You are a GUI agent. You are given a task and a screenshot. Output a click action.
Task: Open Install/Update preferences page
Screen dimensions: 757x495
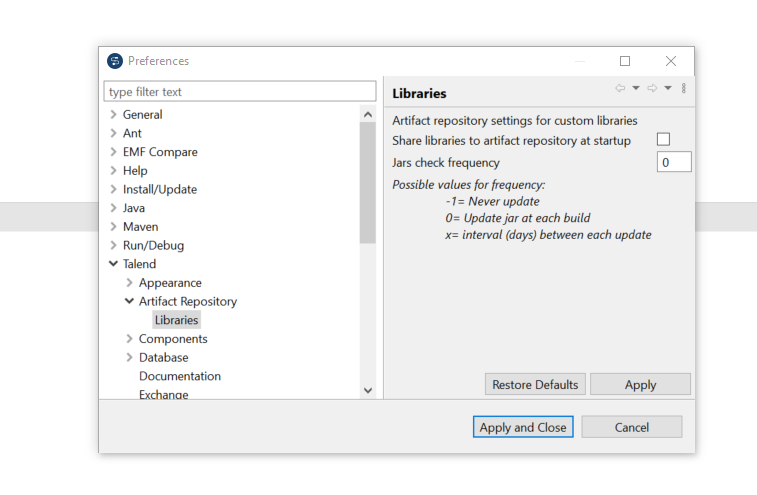(160, 189)
